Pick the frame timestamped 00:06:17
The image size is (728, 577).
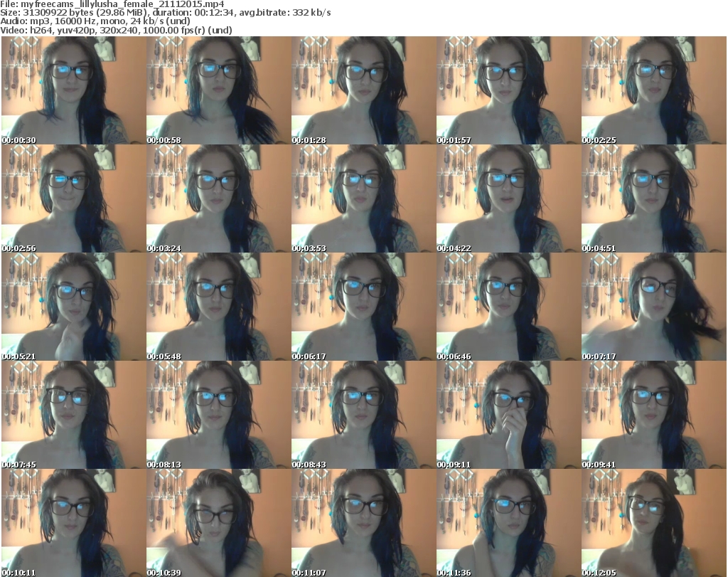pos(363,307)
